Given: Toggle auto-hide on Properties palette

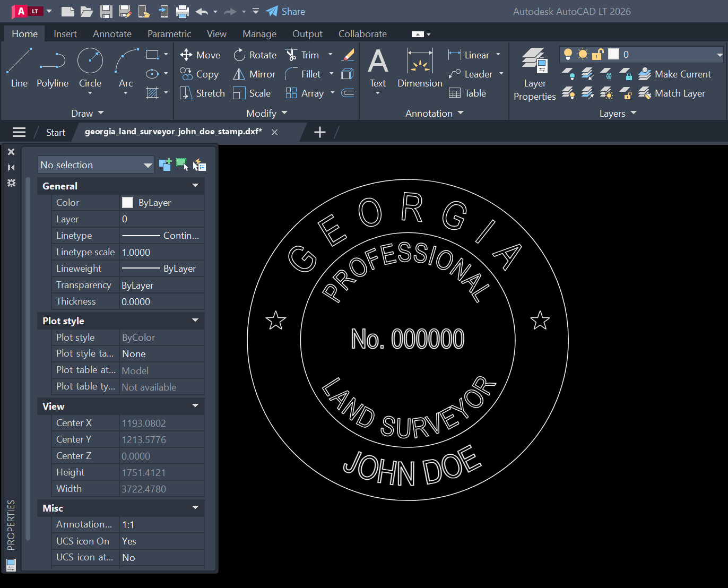Looking at the screenshot, I should [x=11, y=167].
